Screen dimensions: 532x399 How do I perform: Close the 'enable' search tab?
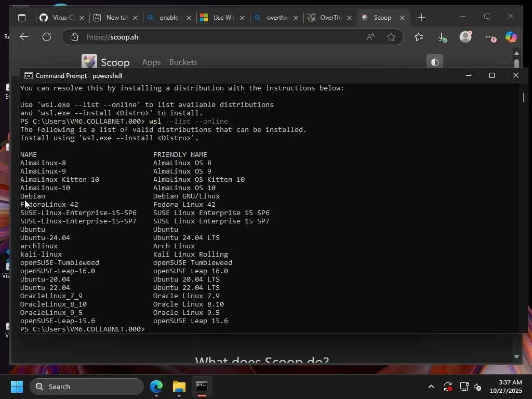click(x=189, y=18)
